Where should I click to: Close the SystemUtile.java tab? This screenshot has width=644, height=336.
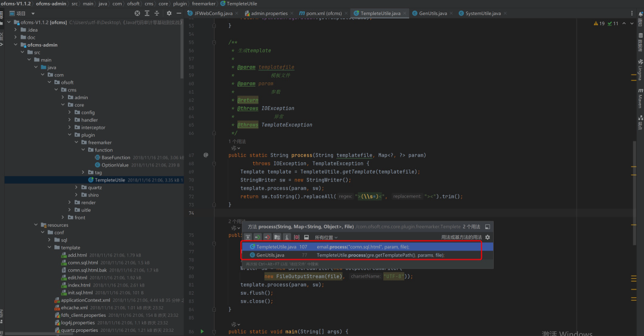tap(505, 13)
